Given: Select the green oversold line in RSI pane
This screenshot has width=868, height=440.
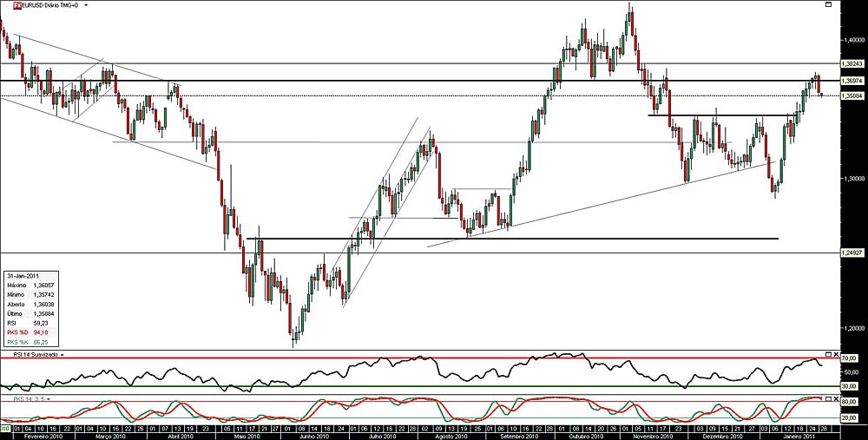Looking at the screenshot, I should point(421,386).
